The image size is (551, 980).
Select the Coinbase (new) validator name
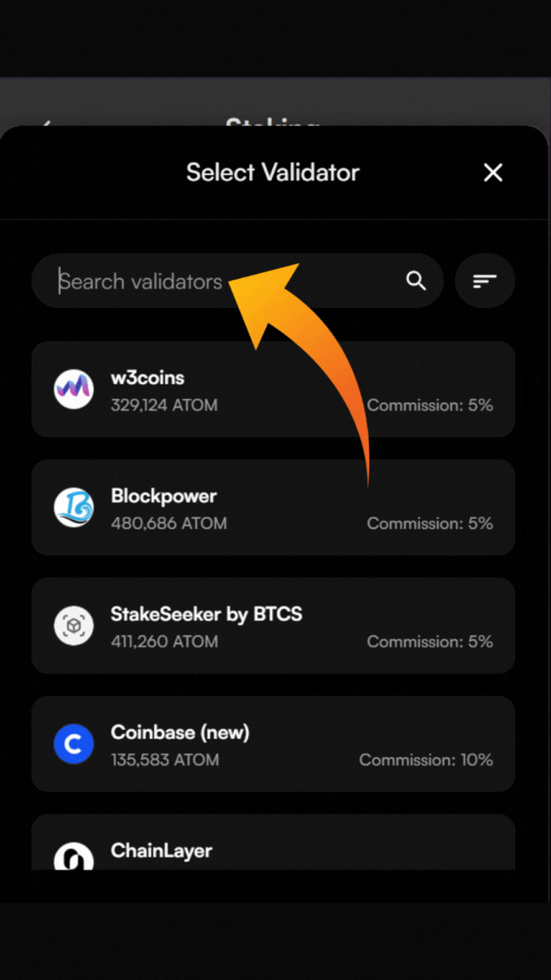point(179,732)
